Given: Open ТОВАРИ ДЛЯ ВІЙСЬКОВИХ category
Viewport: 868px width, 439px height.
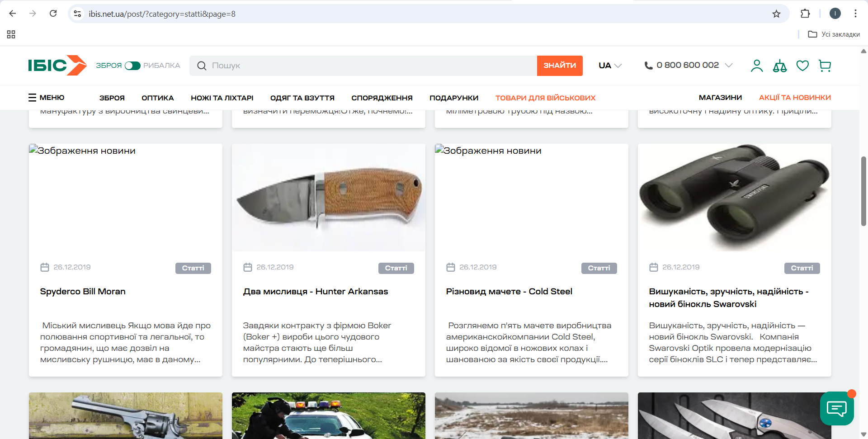Looking at the screenshot, I should (545, 98).
